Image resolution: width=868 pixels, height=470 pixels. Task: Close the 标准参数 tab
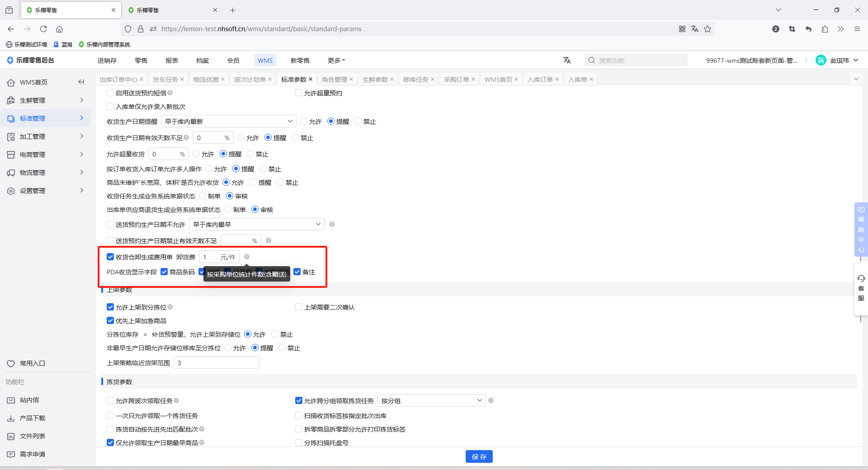point(311,79)
